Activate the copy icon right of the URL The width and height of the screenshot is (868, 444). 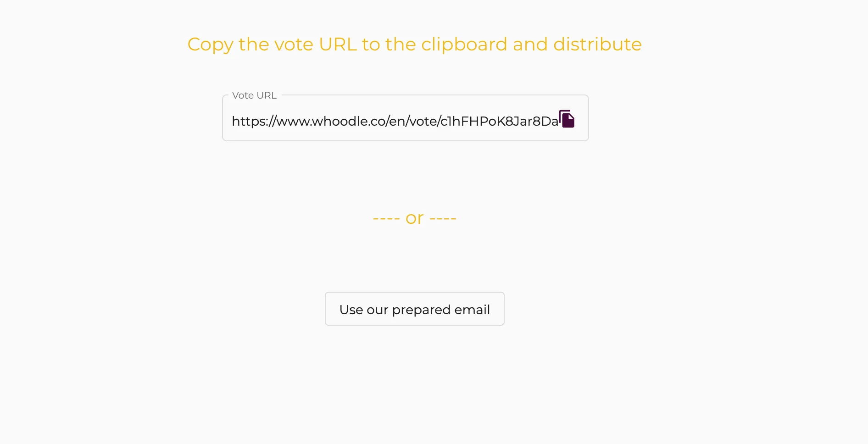click(567, 119)
